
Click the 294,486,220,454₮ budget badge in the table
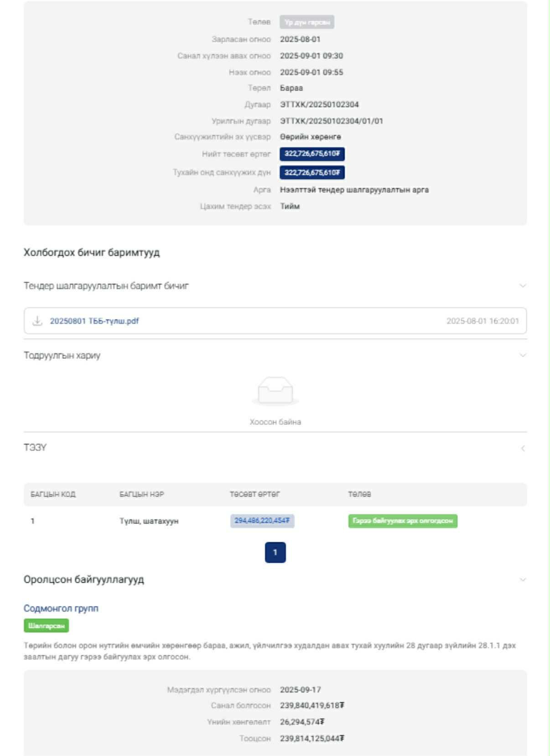[262, 521]
